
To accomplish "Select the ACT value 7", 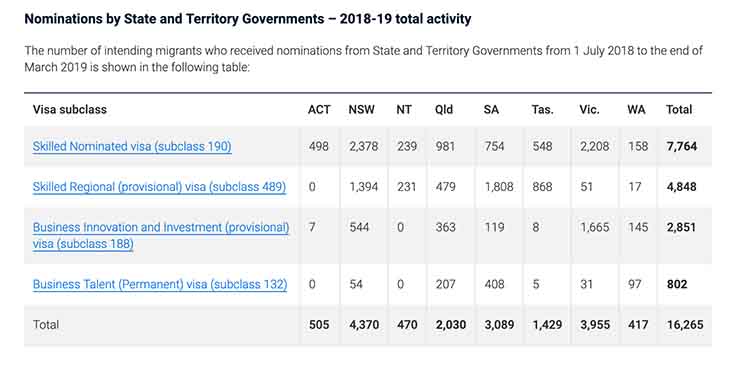I will coord(312,227).
